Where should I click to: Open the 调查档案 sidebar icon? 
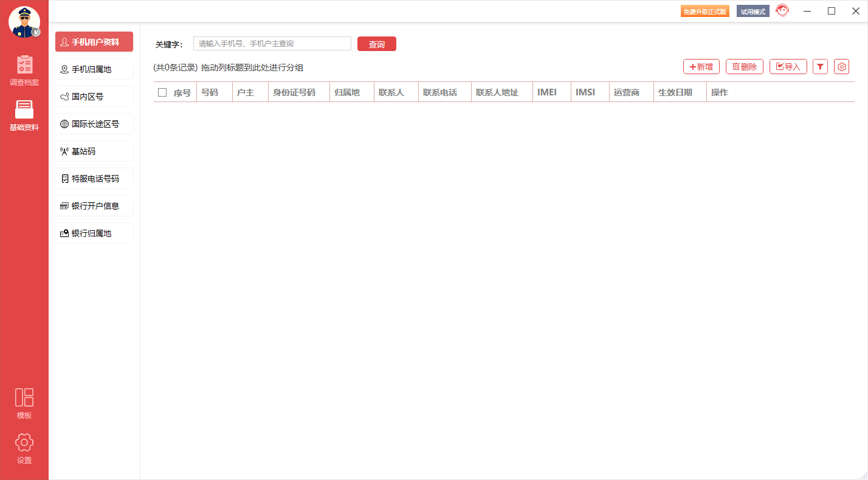tap(24, 69)
